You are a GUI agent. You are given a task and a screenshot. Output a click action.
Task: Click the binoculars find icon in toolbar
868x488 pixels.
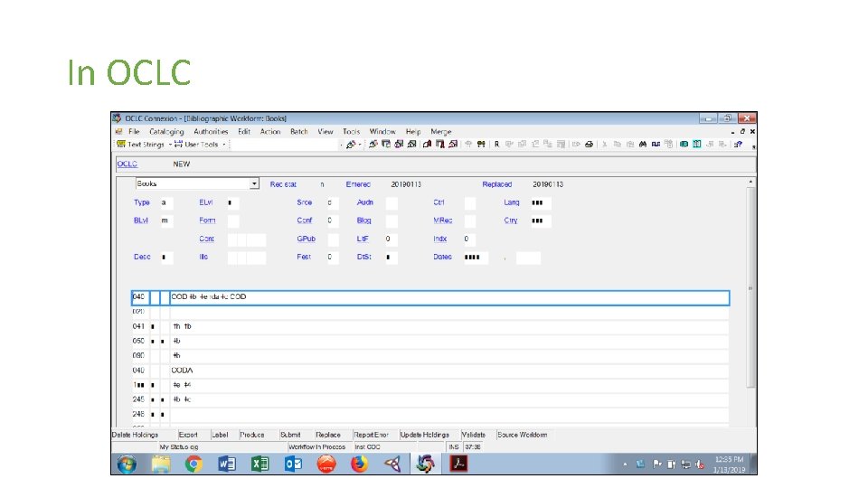(x=643, y=145)
